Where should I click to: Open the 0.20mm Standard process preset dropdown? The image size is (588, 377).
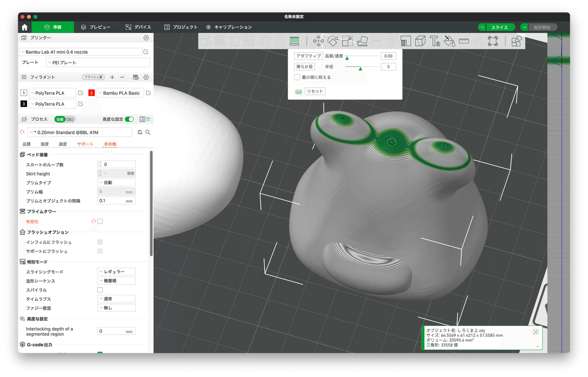pos(79,132)
